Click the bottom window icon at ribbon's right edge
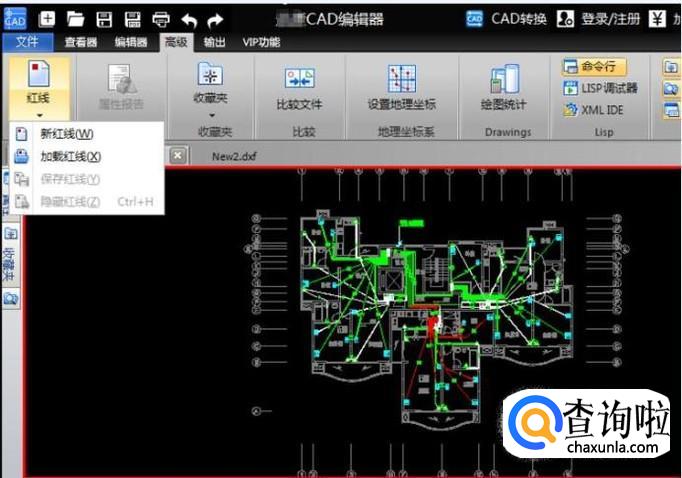The width and height of the screenshot is (682, 478). [671, 110]
